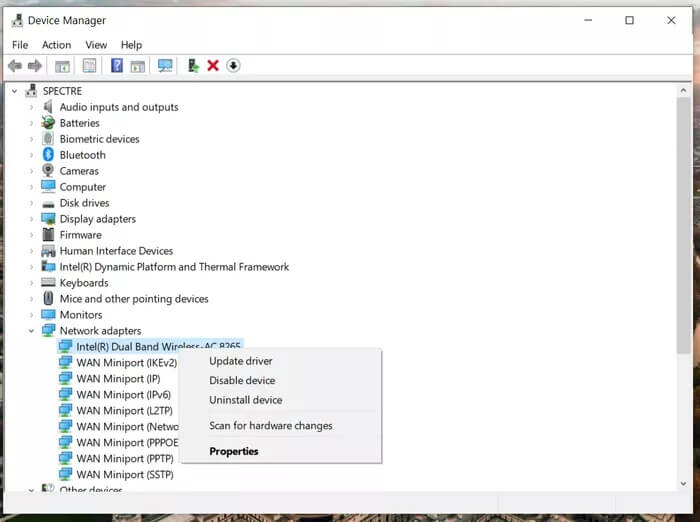
Task: Select Intel(R) Dynamic Platform and Thermal Framework
Action: pos(175,267)
